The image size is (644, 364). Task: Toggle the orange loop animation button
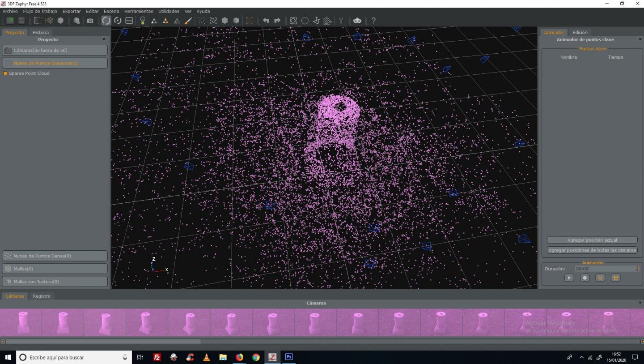coord(600,278)
